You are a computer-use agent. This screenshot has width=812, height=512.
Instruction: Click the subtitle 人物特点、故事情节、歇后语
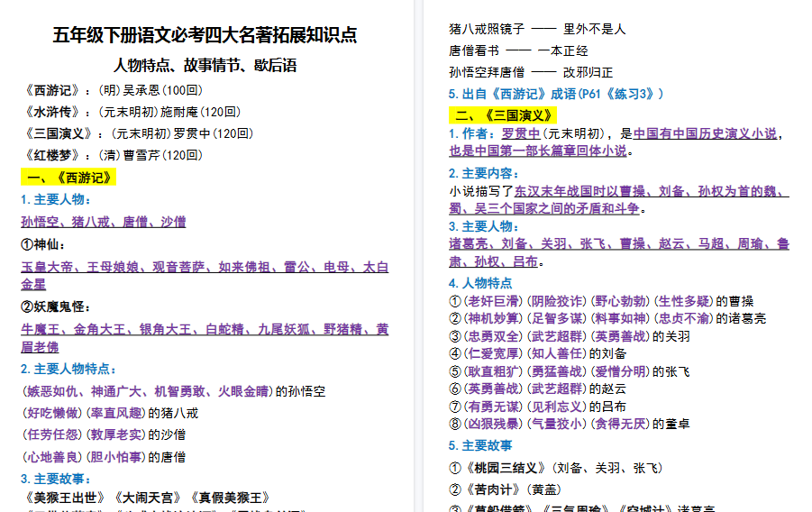(x=205, y=65)
